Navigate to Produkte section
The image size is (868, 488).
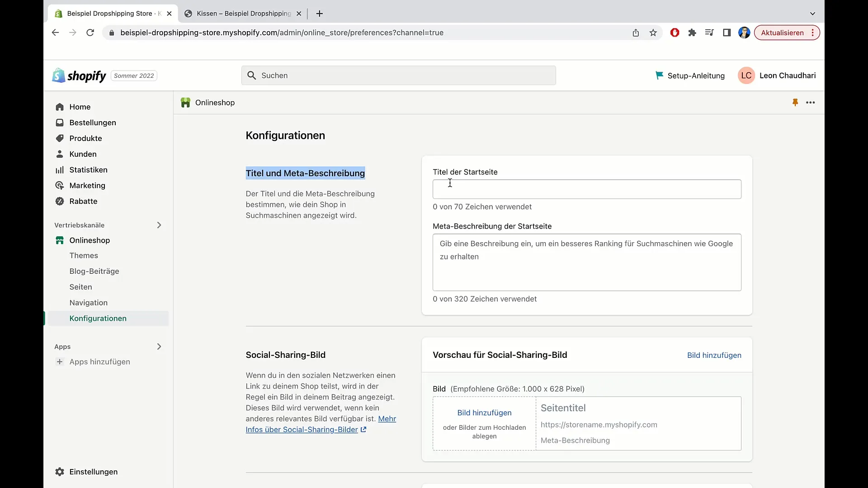[85, 138]
